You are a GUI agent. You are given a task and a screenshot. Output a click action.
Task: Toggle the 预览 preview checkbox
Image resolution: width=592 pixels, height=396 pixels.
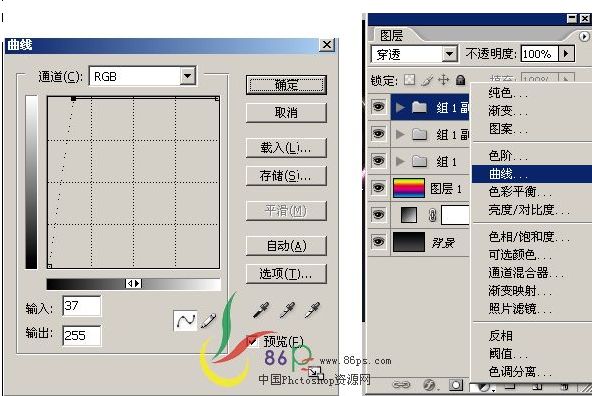pyautogui.click(x=252, y=341)
